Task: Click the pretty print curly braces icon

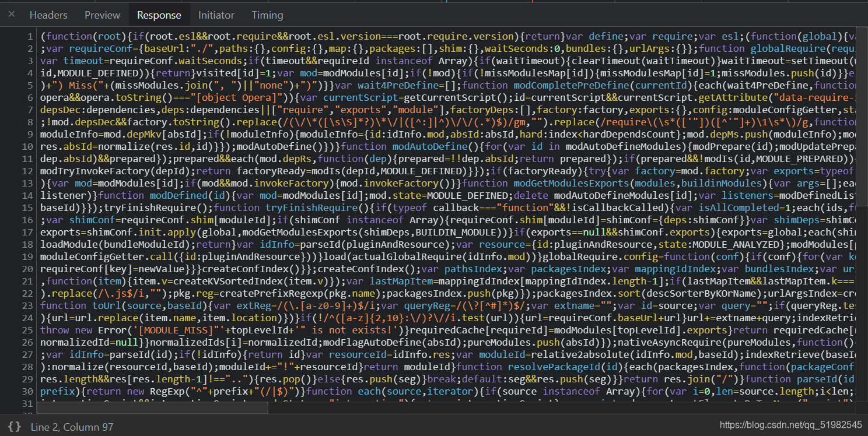Action: tap(15, 426)
